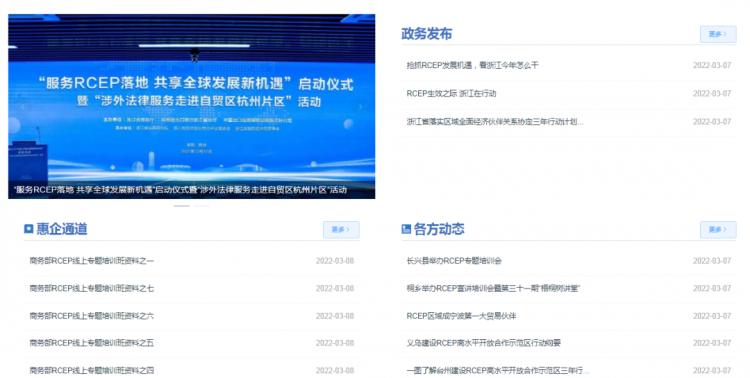The width and height of the screenshot is (750, 378).
Task: Click date 2022-03-08 beside 培训班资料之一
Action: [x=335, y=261]
